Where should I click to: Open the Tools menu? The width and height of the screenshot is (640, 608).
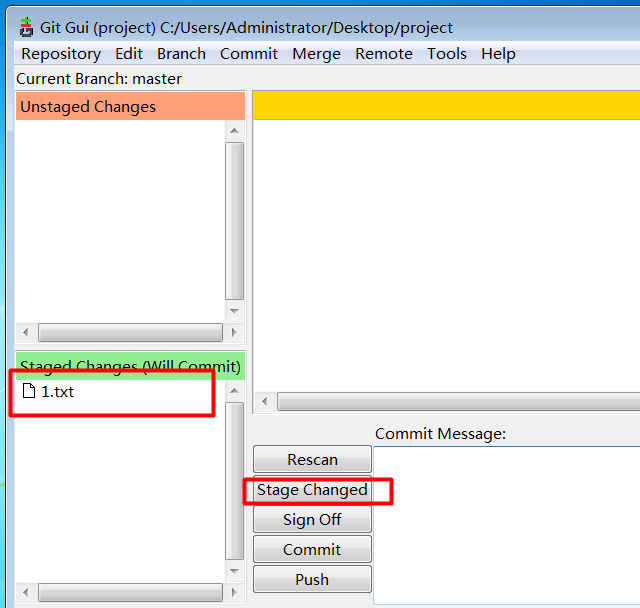pos(447,53)
